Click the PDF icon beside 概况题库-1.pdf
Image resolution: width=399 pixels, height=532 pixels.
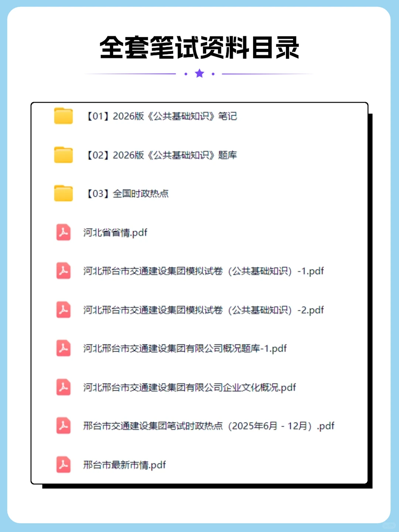coord(64,348)
